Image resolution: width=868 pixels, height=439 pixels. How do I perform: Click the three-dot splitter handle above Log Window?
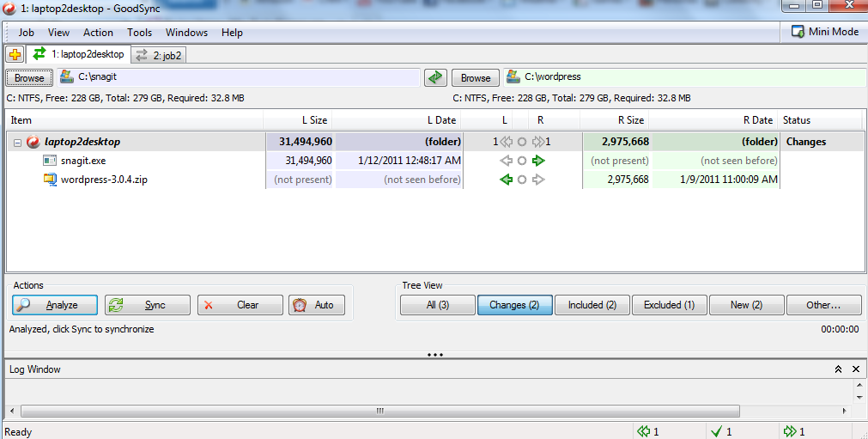[x=435, y=355]
